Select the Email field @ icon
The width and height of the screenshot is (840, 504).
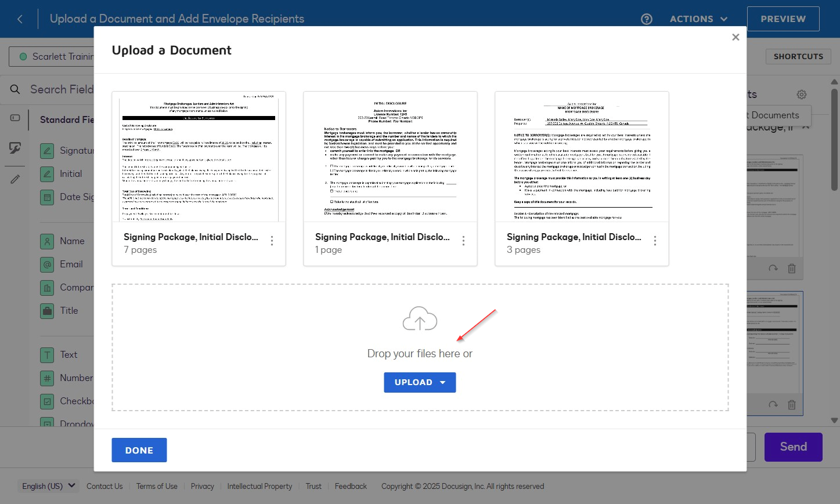point(47,264)
